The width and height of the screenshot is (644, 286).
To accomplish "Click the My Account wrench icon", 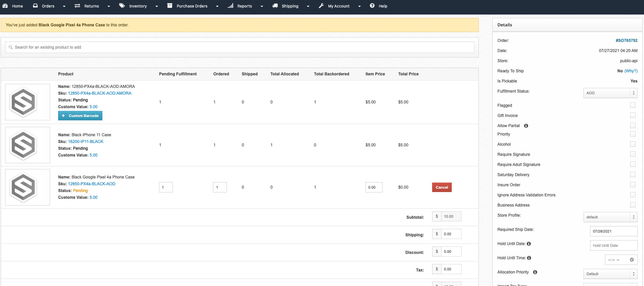I will pos(321,6).
